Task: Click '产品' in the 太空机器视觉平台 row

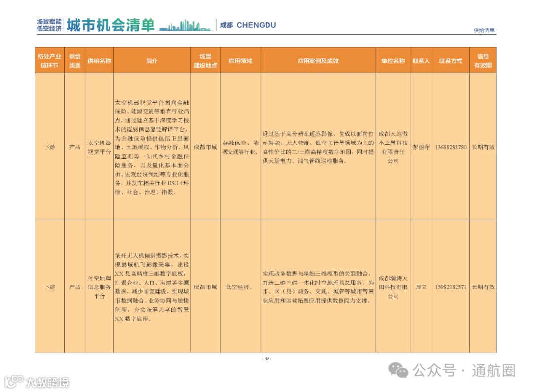Action: pos(75,147)
